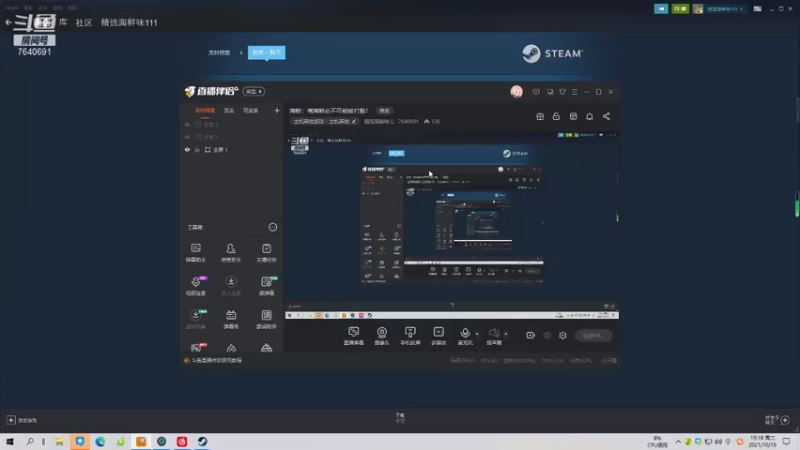This screenshot has width=800, height=450.
Task: Open Steam account dropdown at top right
Action: point(724,9)
